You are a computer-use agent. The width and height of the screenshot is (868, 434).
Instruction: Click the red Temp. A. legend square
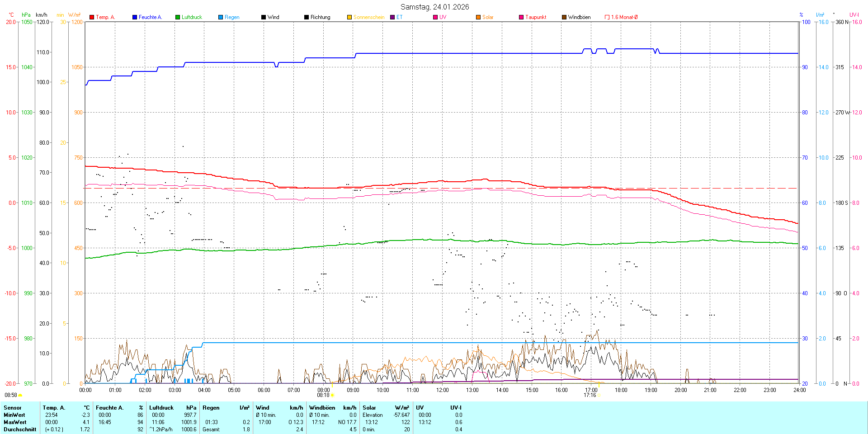point(92,17)
